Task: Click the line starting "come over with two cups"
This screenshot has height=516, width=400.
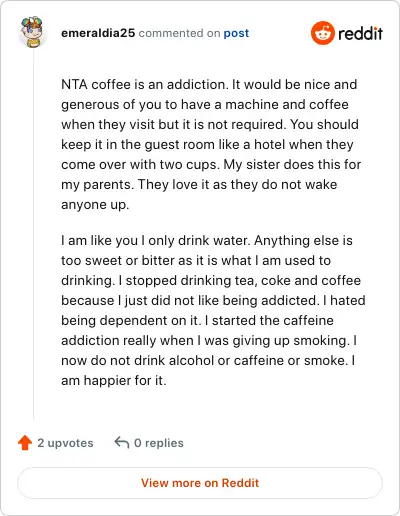Action: tap(211, 164)
